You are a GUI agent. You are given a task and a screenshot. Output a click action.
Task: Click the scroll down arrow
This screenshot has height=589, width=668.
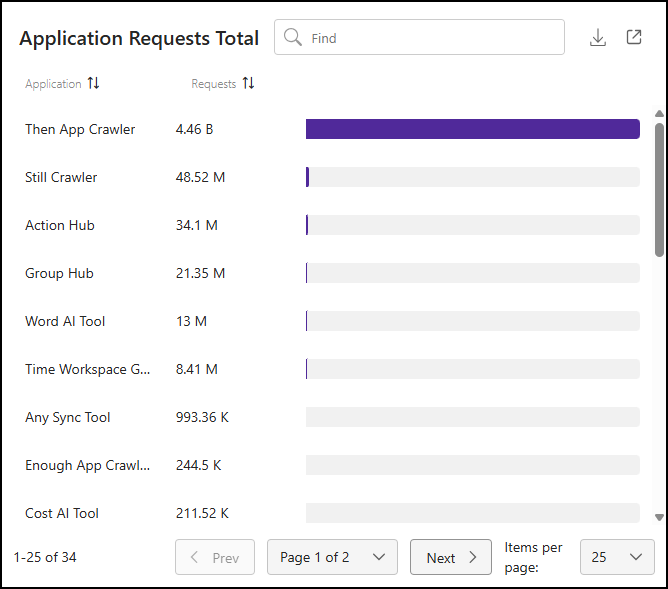click(659, 517)
